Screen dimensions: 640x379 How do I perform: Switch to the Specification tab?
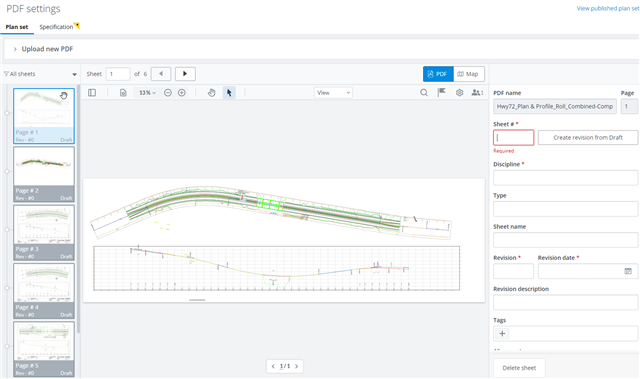(x=56, y=27)
